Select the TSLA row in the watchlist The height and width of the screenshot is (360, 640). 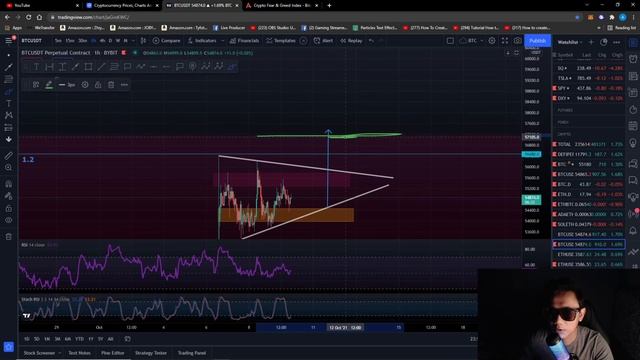tap(589, 78)
